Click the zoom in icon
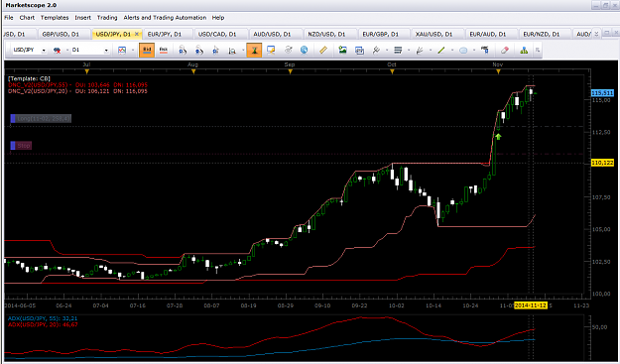620x364 pixels. 183,51
